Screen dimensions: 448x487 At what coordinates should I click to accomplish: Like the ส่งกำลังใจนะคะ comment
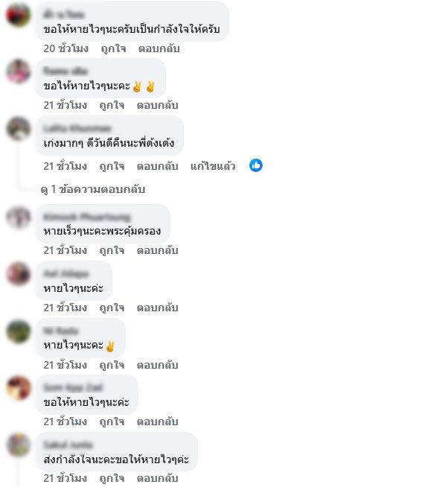click(x=112, y=478)
